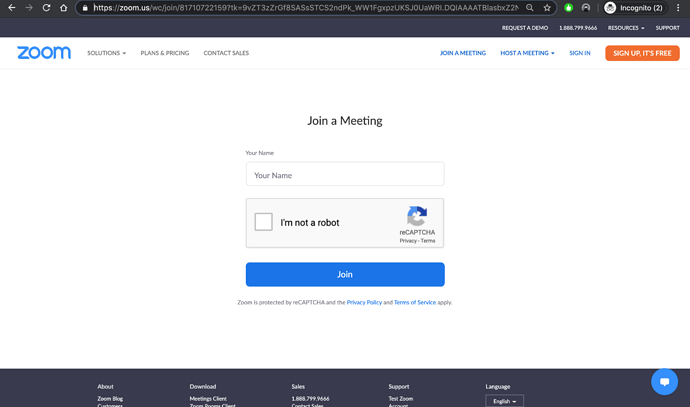Click the gray extension icon beside green one
Image resolution: width=690 pixels, height=407 pixels.
[x=586, y=8]
